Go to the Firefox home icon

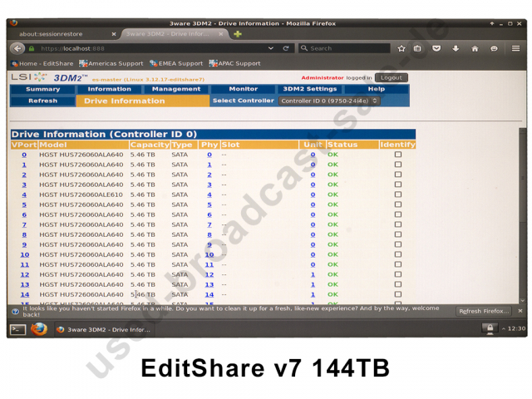[475, 49]
